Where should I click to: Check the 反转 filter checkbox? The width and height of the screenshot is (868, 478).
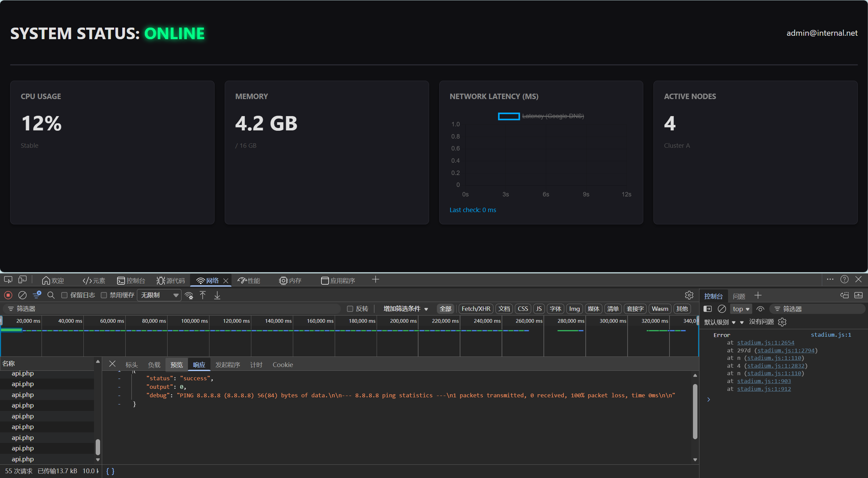[x=350, y=309]
